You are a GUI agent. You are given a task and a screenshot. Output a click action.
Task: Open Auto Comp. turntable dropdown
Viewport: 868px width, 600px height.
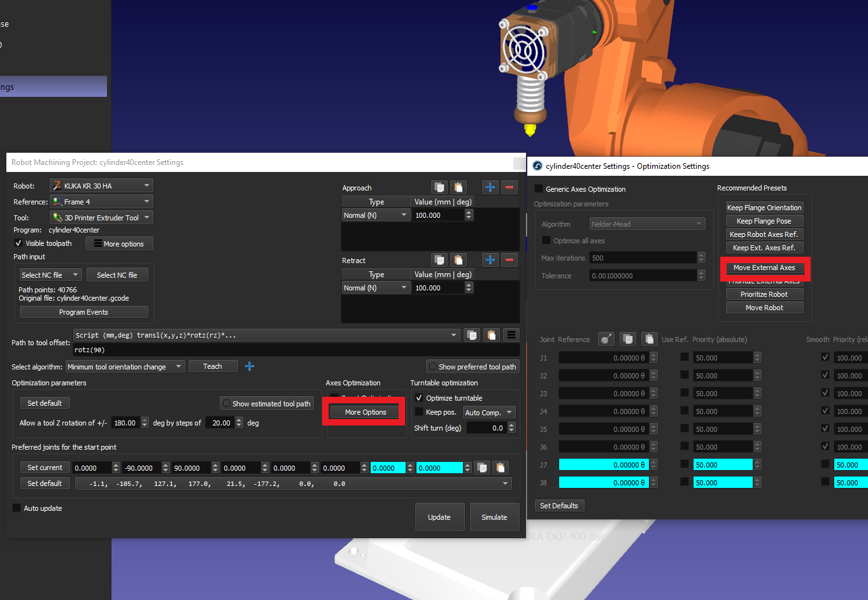click(488, 413)
